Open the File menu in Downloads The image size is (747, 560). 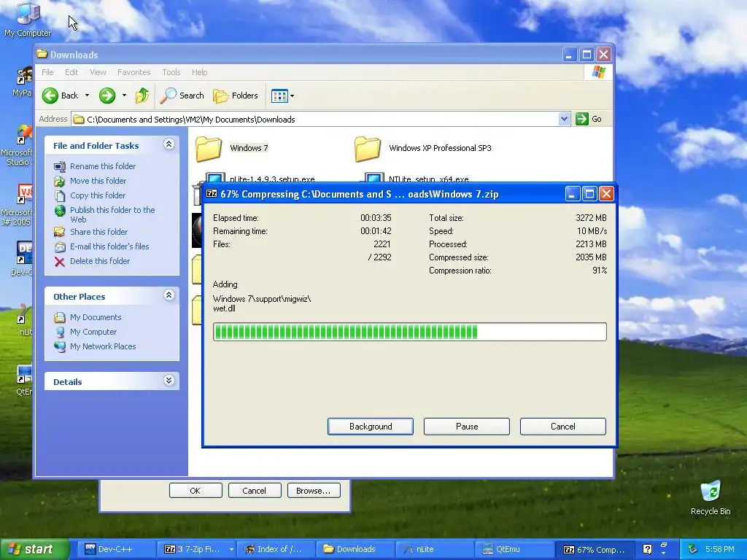click(x=47, y=72)
